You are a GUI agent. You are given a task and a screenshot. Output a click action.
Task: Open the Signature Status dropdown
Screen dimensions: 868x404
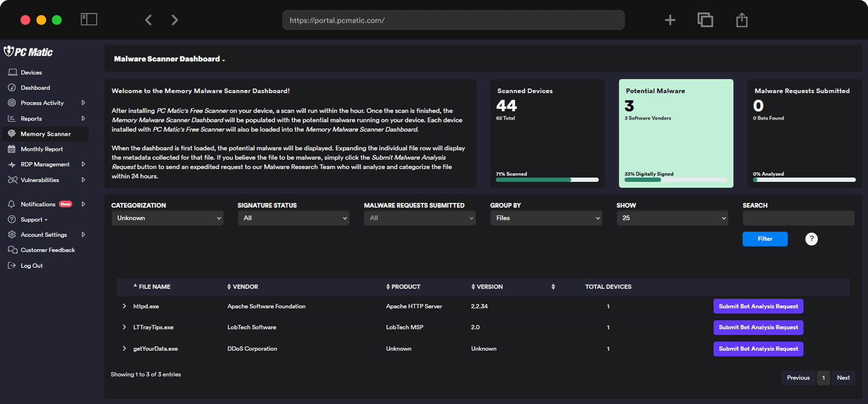tap(293, 218)
